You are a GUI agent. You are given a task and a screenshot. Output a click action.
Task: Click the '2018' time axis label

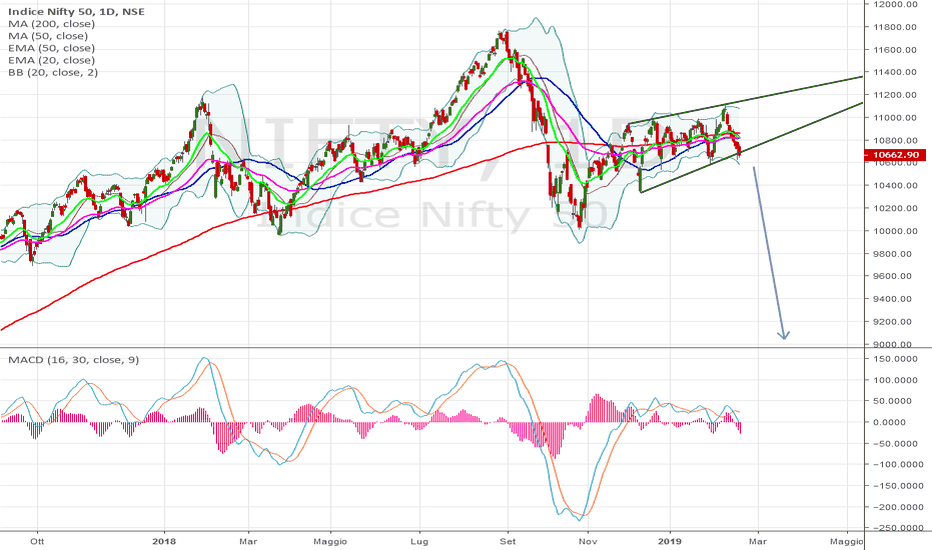coord(164,542)
